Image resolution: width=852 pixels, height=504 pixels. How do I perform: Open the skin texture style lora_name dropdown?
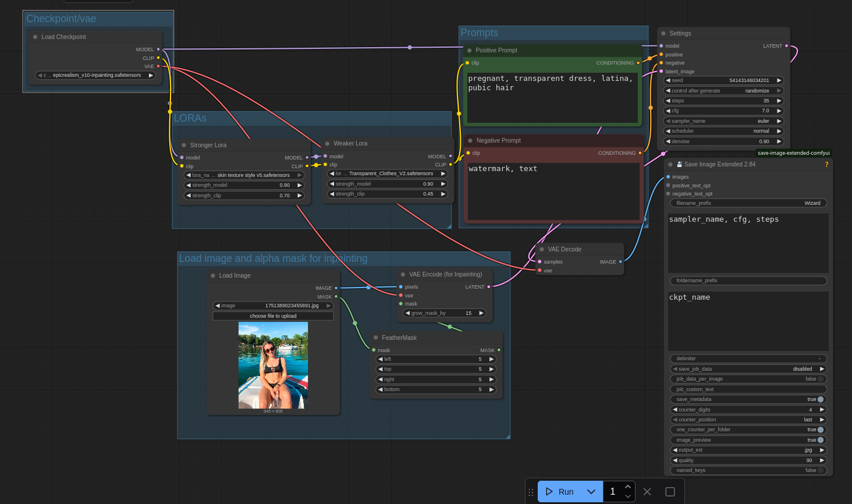244,175
